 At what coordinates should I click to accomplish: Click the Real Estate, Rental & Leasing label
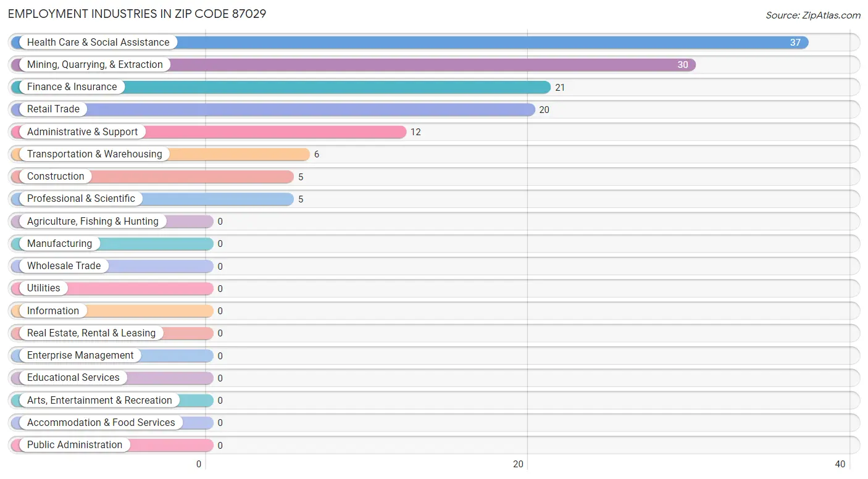(91, 333)
